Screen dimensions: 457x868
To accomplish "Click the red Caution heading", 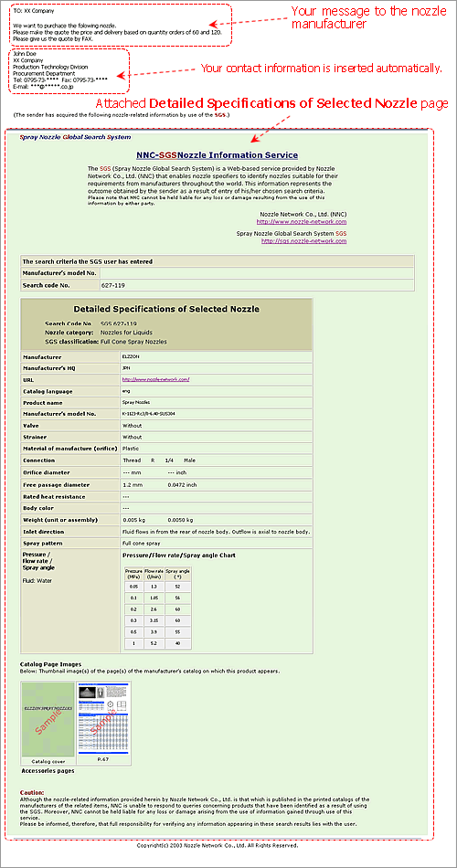I will 32,793.
